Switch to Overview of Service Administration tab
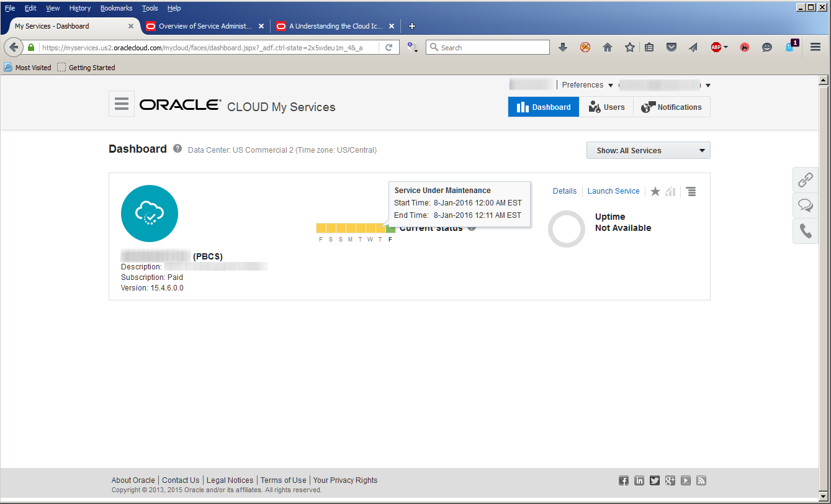 [205, 26]
